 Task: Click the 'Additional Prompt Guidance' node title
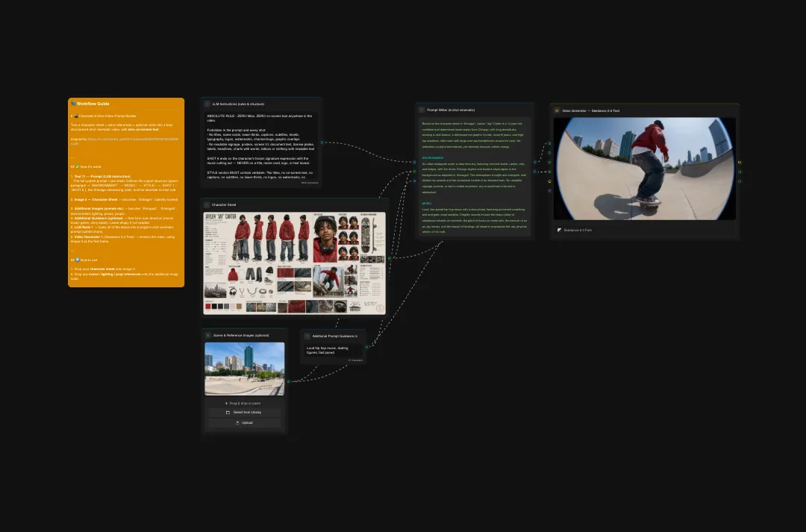[334, 337]
